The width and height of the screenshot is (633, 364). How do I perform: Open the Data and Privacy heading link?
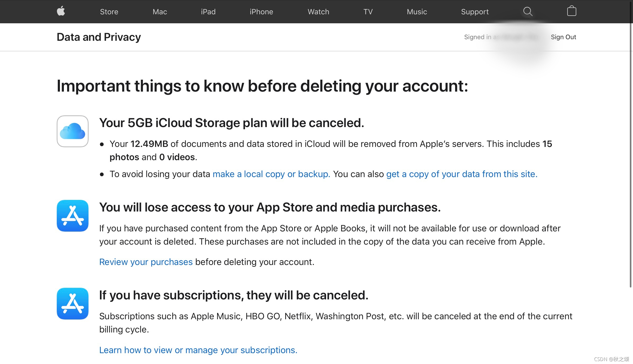pos(99,37)
